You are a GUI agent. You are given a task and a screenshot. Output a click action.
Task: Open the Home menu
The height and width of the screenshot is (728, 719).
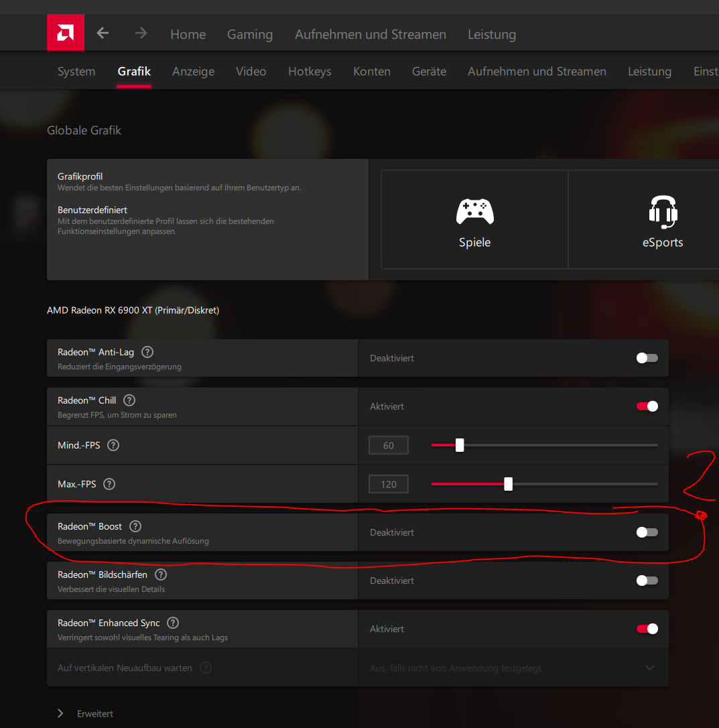(x=188, y=34)
